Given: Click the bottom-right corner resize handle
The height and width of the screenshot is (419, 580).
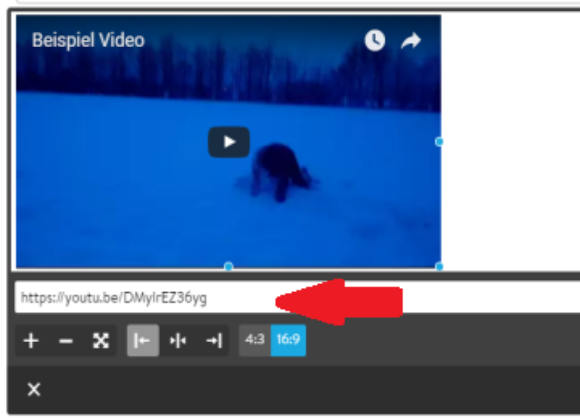Looking at the screenshot, I should click(439, 266).
